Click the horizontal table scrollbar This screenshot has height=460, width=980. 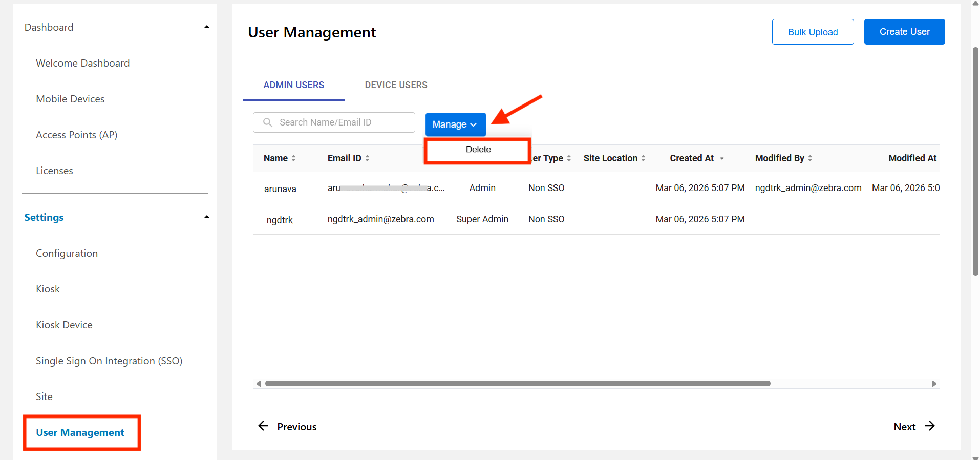[517, 384]
